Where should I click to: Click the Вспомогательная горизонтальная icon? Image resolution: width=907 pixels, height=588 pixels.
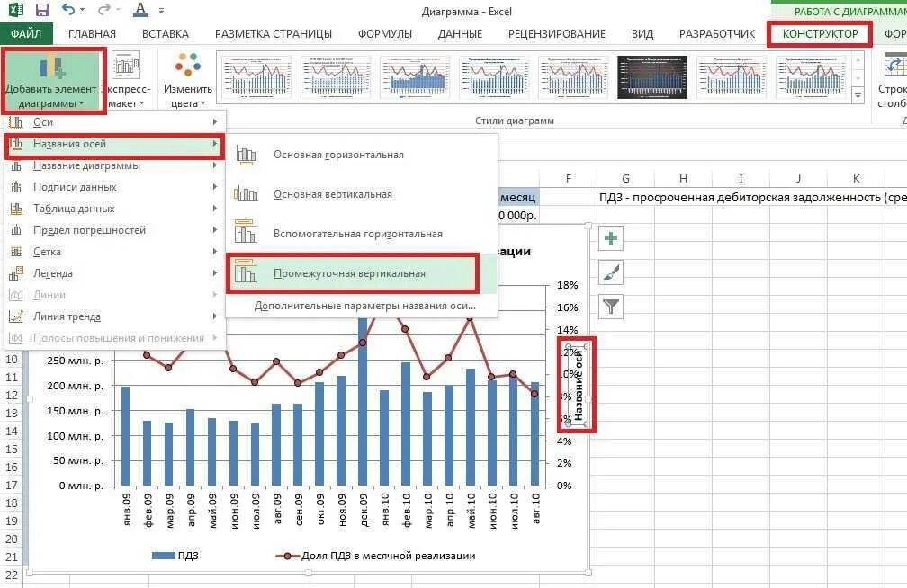(x=246, y=233)
